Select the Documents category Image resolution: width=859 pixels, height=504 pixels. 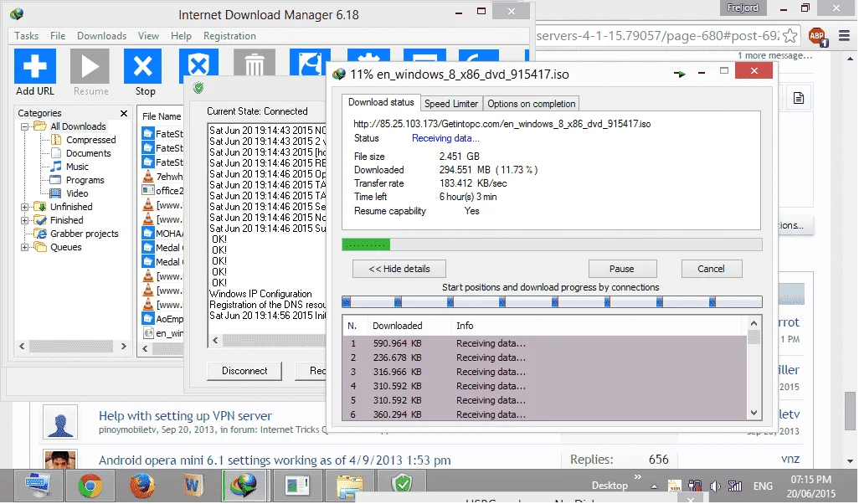tap(88, 153)
